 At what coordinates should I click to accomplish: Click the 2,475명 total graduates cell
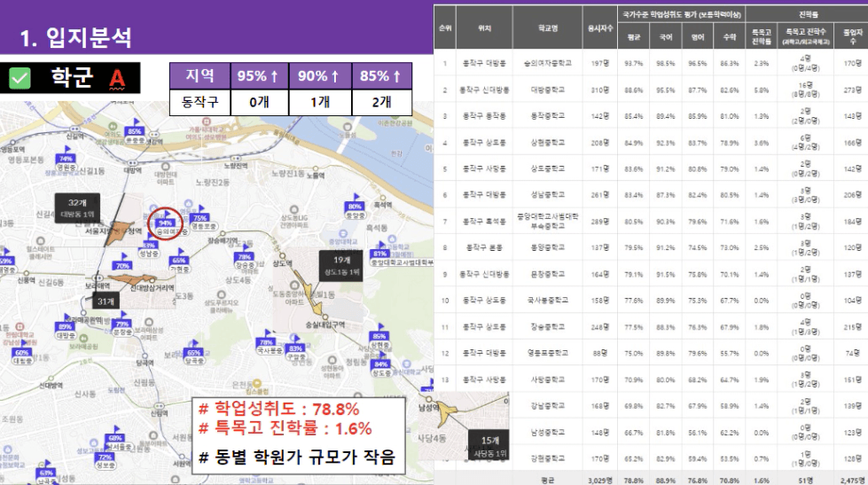coord(853,481)
